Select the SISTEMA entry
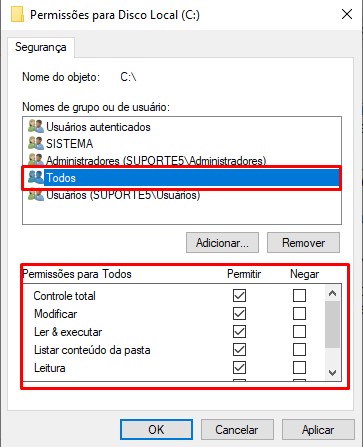Viewport: 363px width, 447px height. (x=69, y=144)
